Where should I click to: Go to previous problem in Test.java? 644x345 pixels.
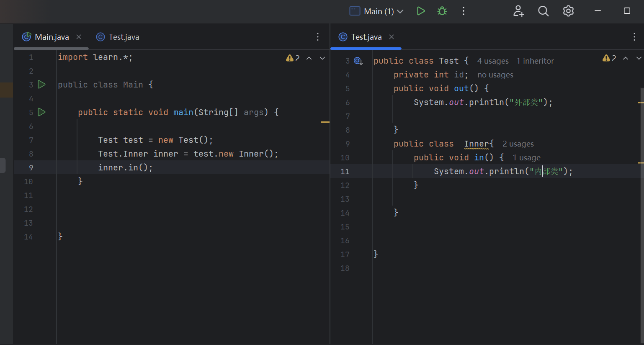click(x=626, y=58)
